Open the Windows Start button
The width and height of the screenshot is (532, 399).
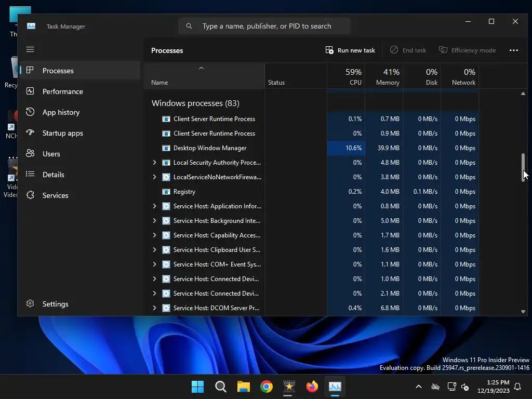197,387
